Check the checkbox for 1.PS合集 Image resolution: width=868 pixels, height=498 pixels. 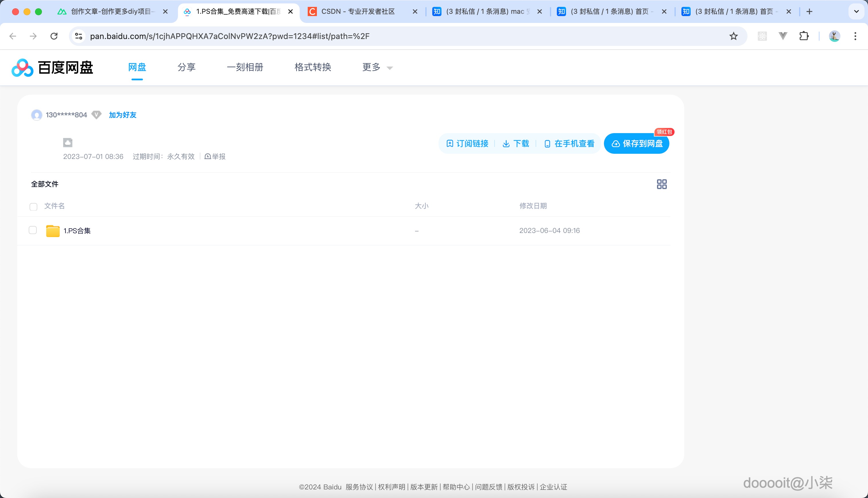tap(32, 230)
